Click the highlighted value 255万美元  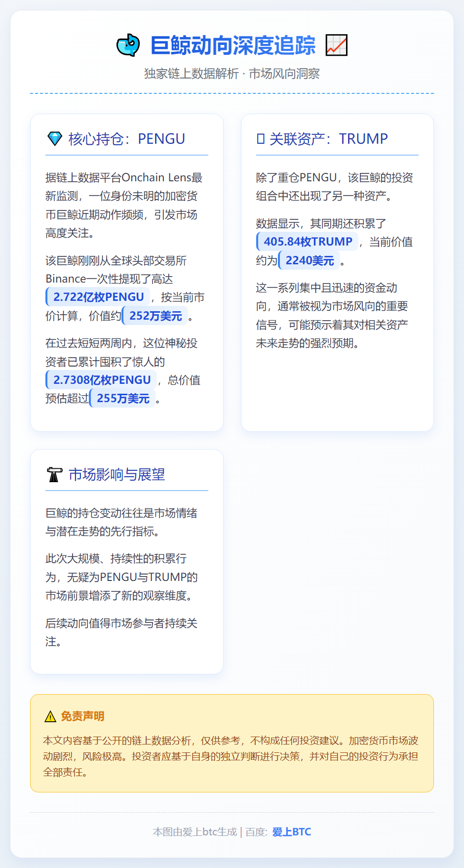click(x=122, y=398)
